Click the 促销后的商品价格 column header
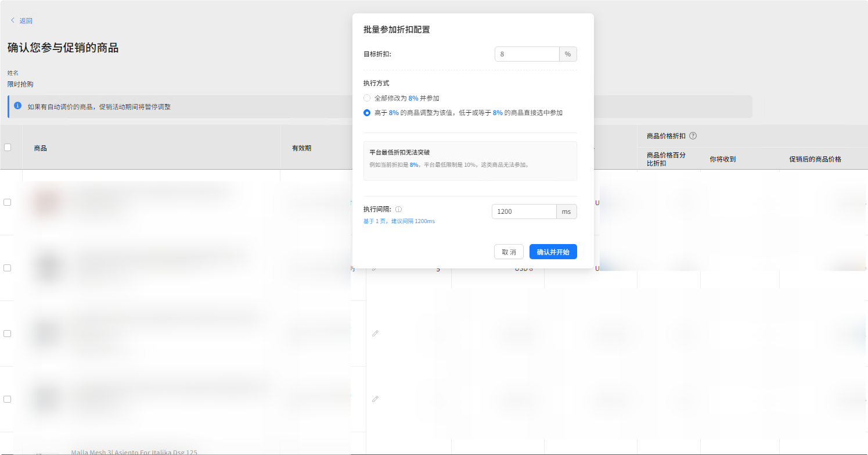The height and width of the screenshot is (455, 868). (x=815, y=159)
